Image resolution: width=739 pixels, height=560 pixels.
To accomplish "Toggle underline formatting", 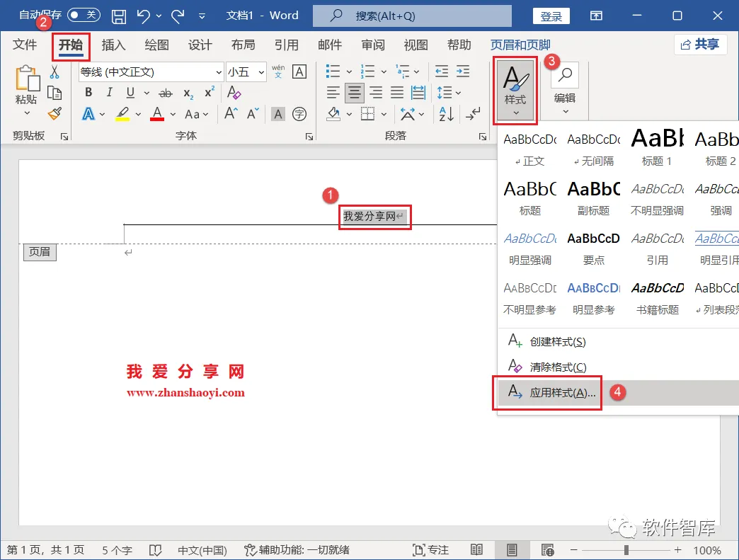I will click(130, 93).
